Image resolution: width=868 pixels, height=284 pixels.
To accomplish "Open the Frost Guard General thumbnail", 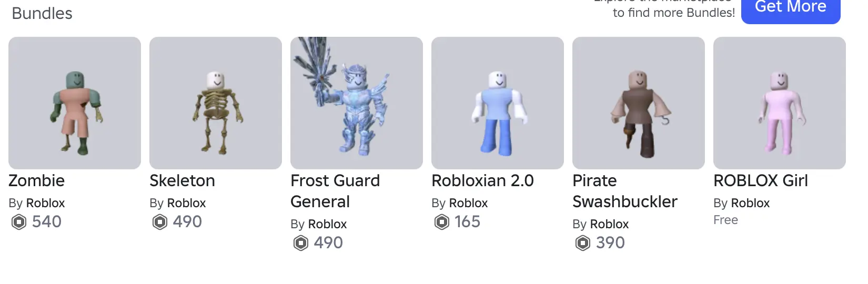I will (357, 103).
